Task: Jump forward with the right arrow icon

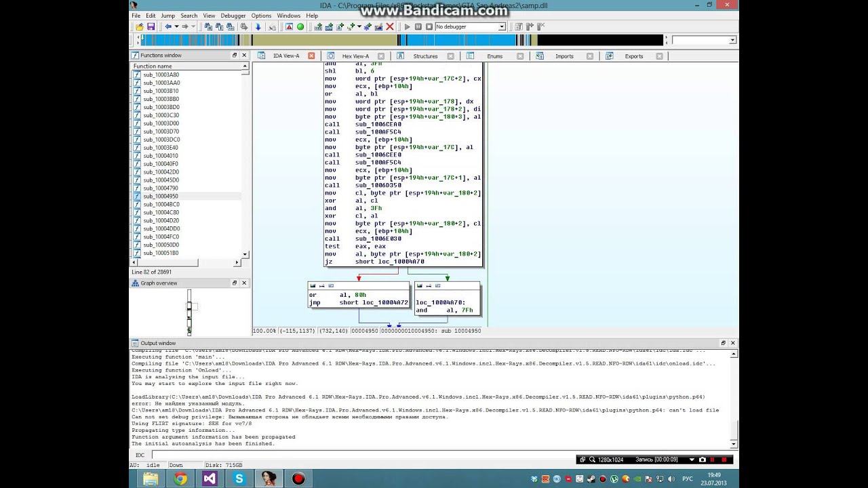Action: click(184, 26)
